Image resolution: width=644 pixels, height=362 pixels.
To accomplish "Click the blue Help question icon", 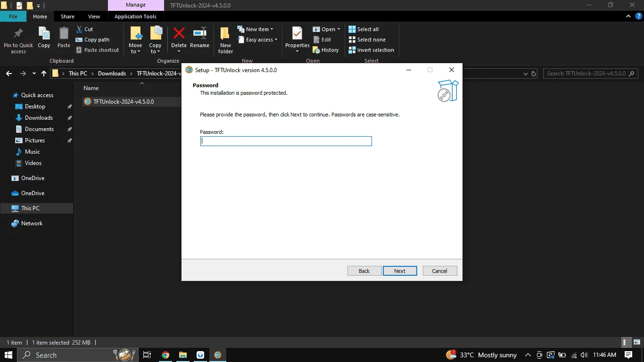I will click(x=639, y=16).
